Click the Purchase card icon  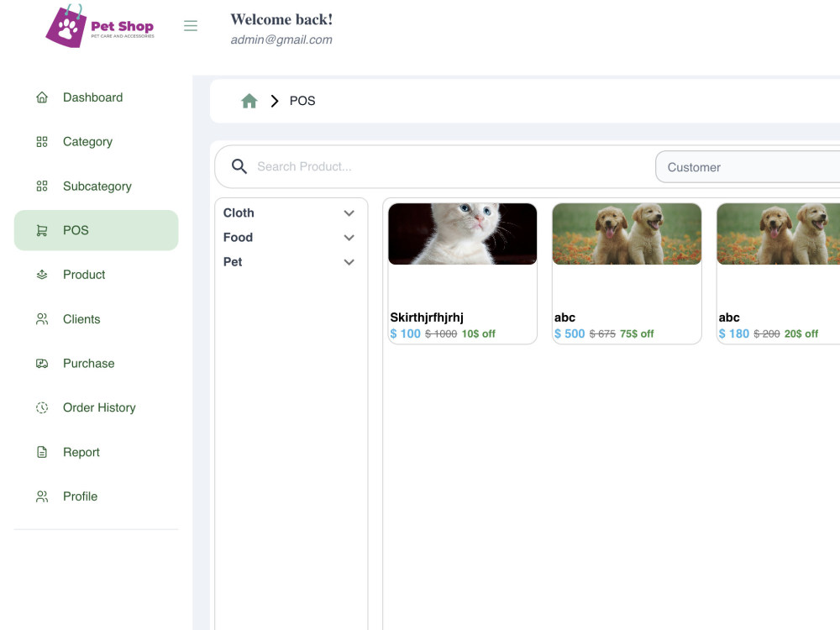pyautogui.click(x=42, y=363)
